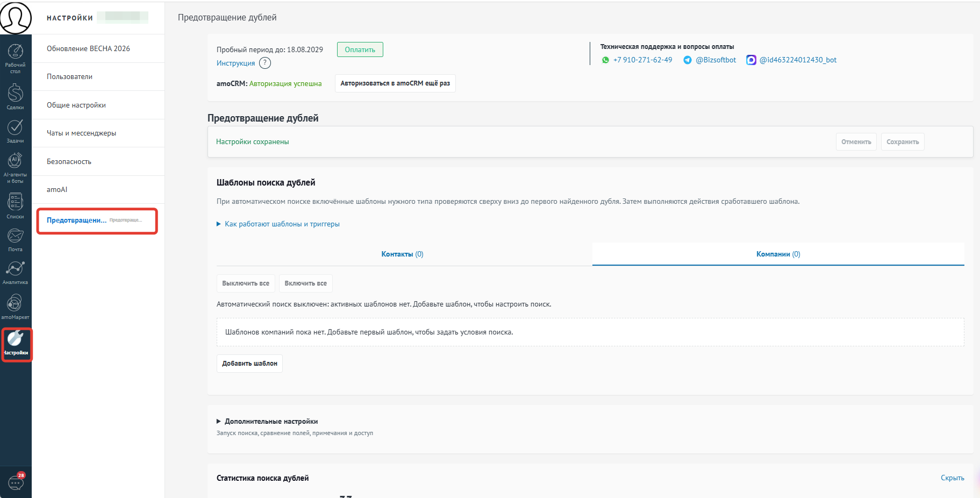This screenshot has width=980, height=498.
Task: Open the Рабочий стол dashboard icon
Action: coord(15,58)
